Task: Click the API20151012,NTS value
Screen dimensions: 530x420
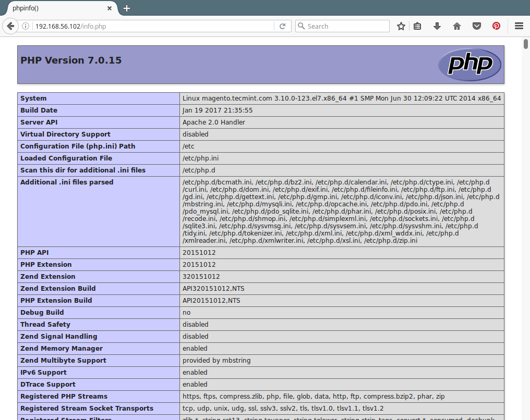Action: (x=212, y=301)
